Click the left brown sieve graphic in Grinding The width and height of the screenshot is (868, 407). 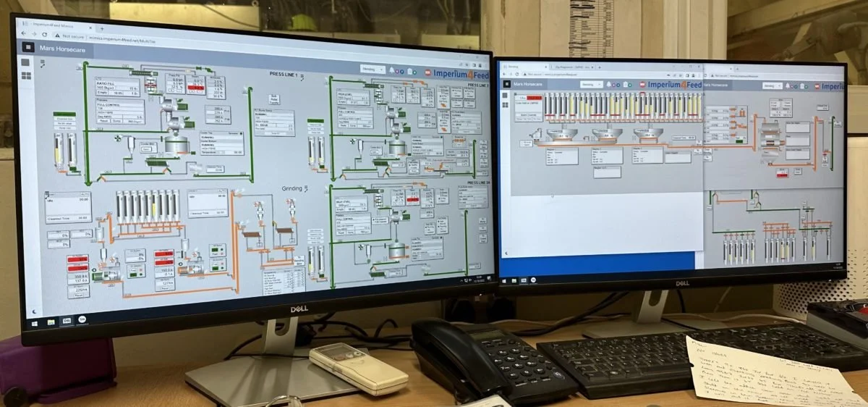(x=252, y=235)
